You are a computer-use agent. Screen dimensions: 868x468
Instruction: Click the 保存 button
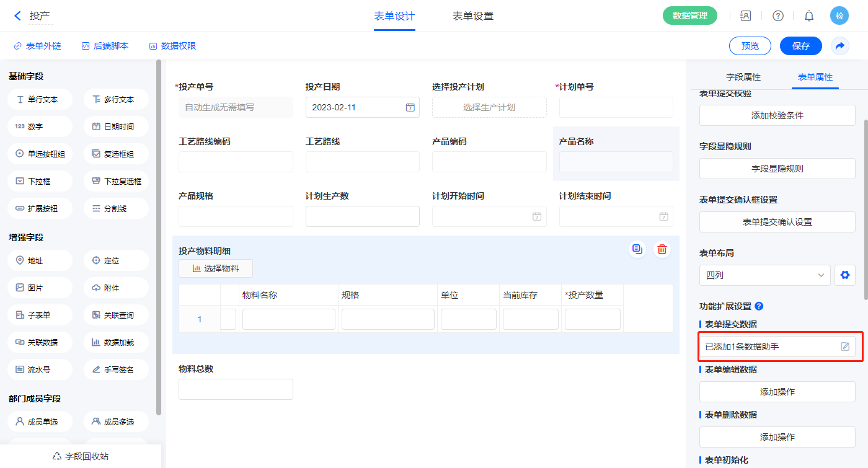point(800,46)
